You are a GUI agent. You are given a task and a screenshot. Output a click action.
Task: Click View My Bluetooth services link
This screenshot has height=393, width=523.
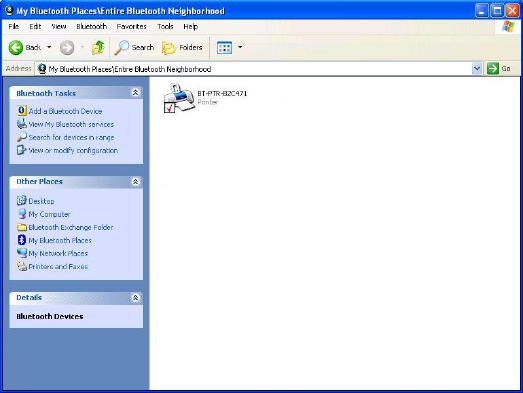click(x=71, y=124)
